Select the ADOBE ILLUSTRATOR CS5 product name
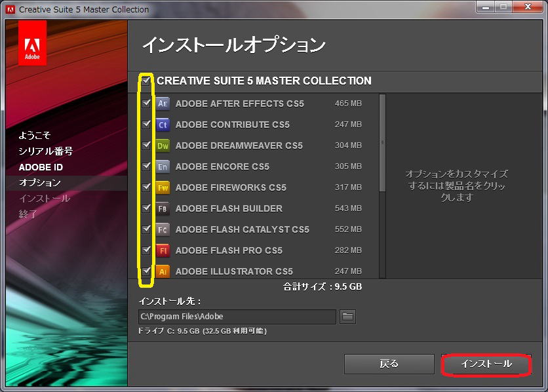The height and width of the screenshot is (392, 548). (x=234, y=271)
